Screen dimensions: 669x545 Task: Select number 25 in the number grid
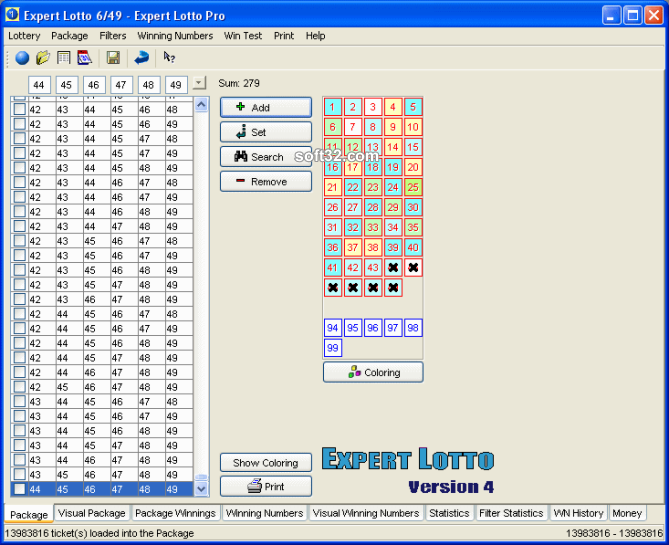click(x=413, y=187)
